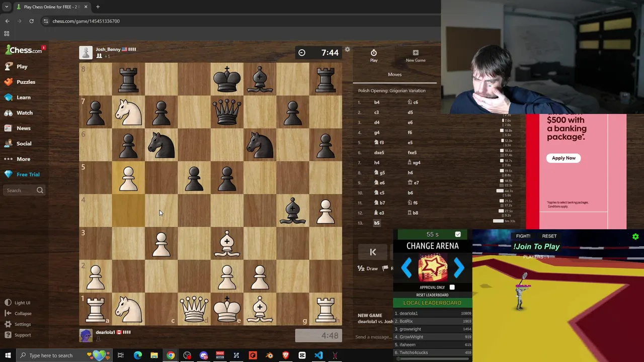The height and width of the screenshot is (362, 644).
Task: Open Blender from the taskbar
Action: [269, 355]
